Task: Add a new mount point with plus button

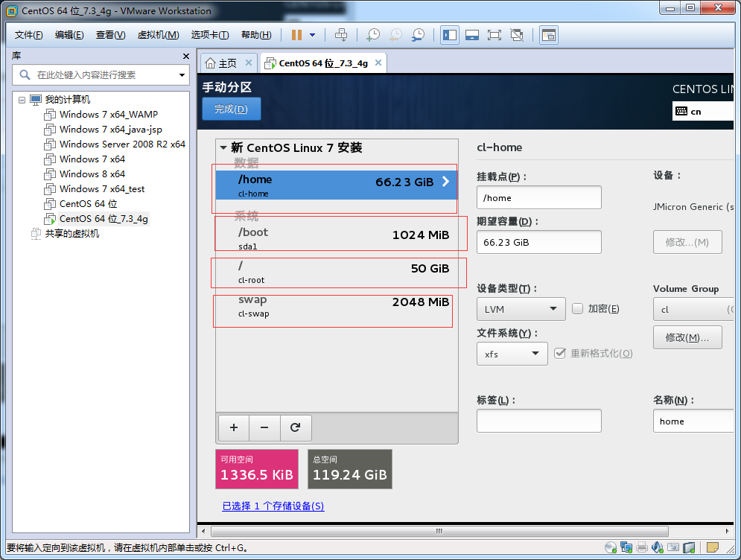Action: click(x=233, y=427)
